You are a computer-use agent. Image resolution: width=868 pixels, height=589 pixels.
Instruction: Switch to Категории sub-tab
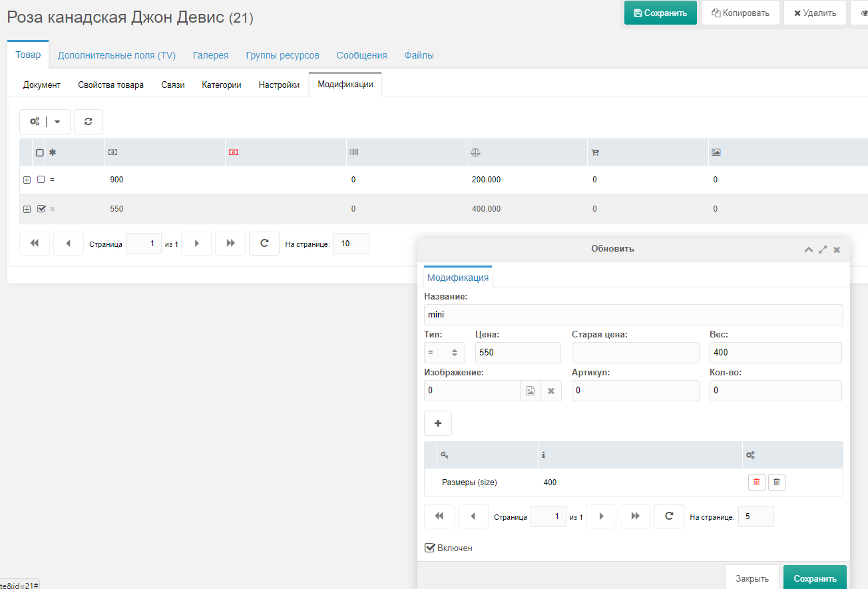point(222,85)
